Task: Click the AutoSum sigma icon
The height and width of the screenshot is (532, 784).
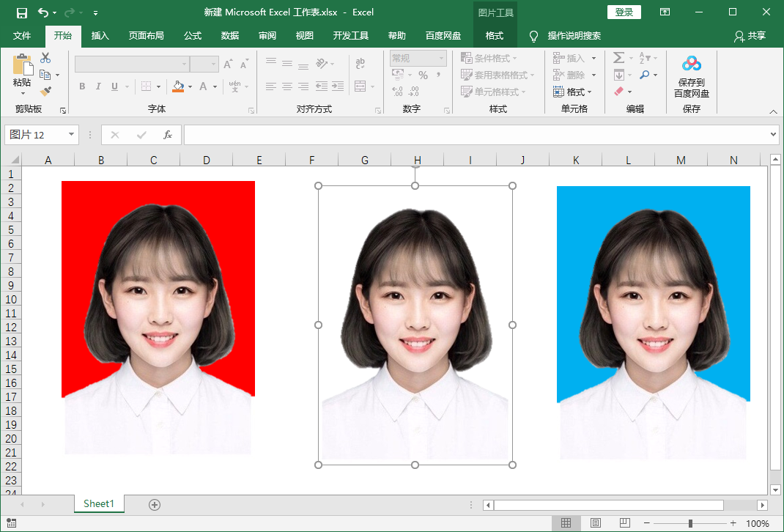Action: click(x=618, y=57)
